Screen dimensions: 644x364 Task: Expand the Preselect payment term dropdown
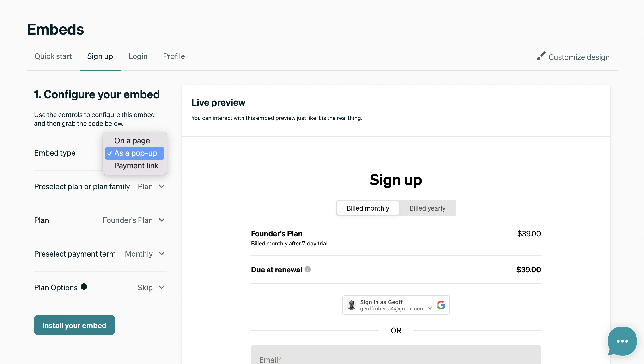[x=145, y=254]
